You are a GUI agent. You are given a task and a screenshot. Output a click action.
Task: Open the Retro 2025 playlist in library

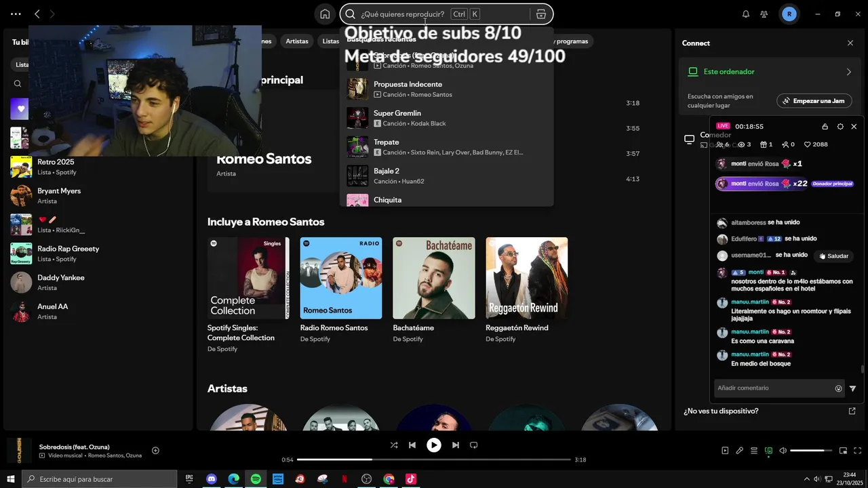[98, 167]
